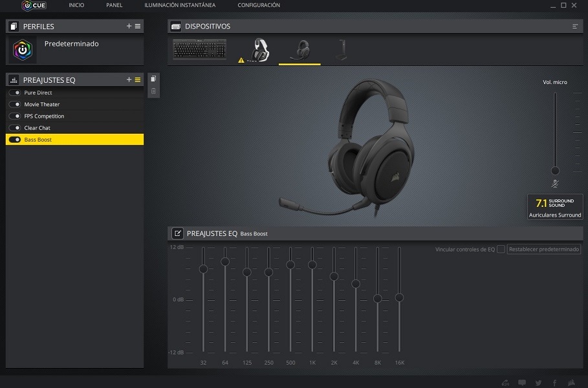The image size is (588, 388).
Task: Add a new EQ preset with plus icon
Action: (129, 80)
